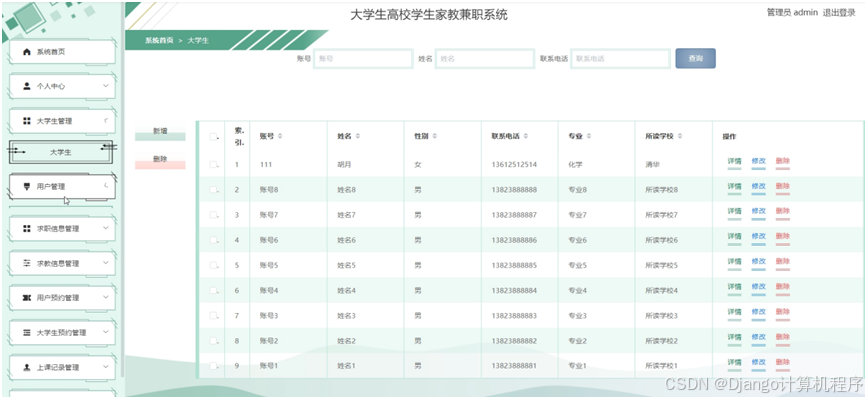
Task: Click phone number 13823888884
Action: click(x=514, y=290)
